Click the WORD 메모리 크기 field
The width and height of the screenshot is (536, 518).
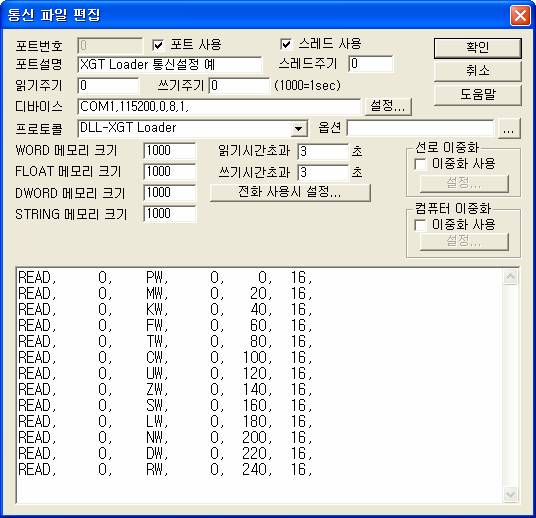tap(170, 151)
